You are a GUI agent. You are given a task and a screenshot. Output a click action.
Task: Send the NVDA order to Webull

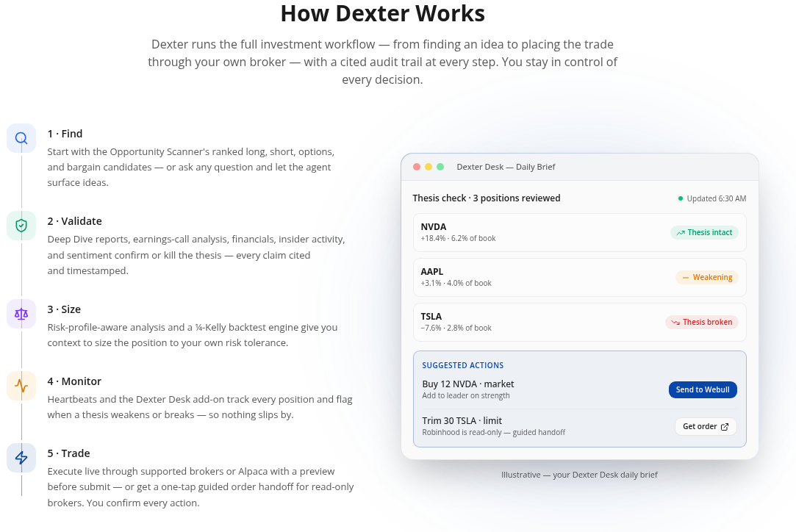pos(703,390)
